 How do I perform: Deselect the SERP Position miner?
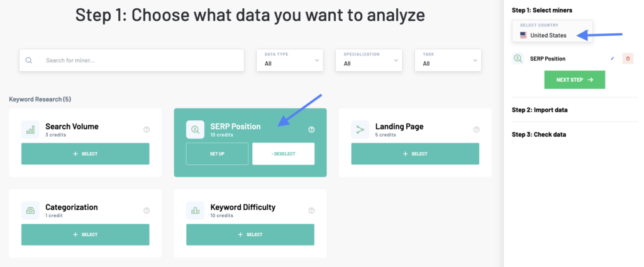(x=283, y=154)
